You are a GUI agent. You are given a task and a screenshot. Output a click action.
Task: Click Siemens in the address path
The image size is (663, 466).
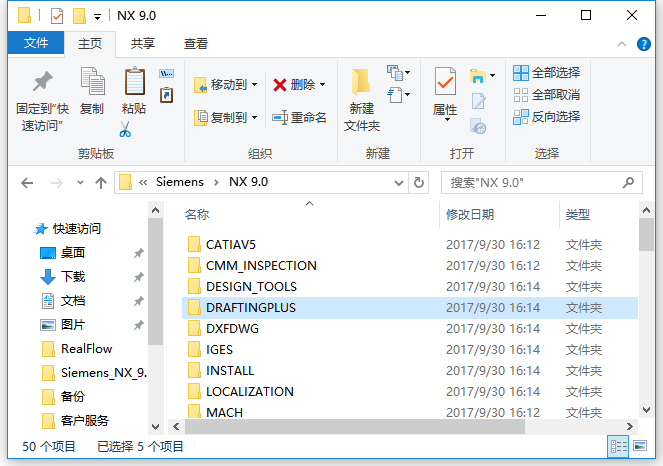pos(180,182)
